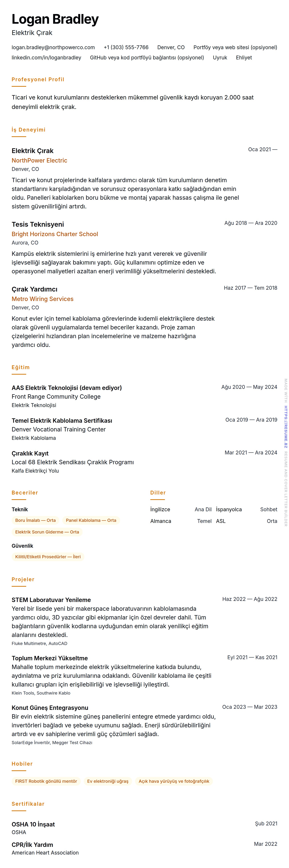The image size is (289, 868).
Task: Click the Logan Bradley name heading
Action: (x=55, y=19)
